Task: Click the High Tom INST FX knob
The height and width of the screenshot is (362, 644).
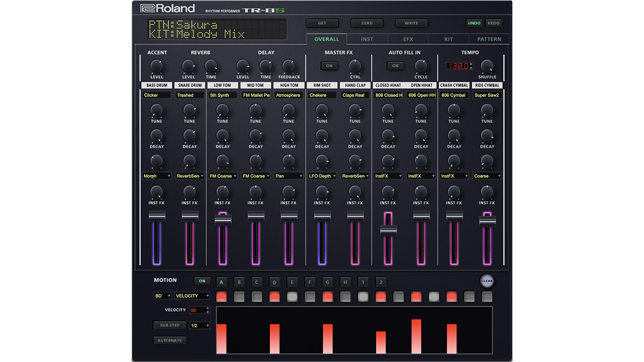Action: click(x=289, y=192)
